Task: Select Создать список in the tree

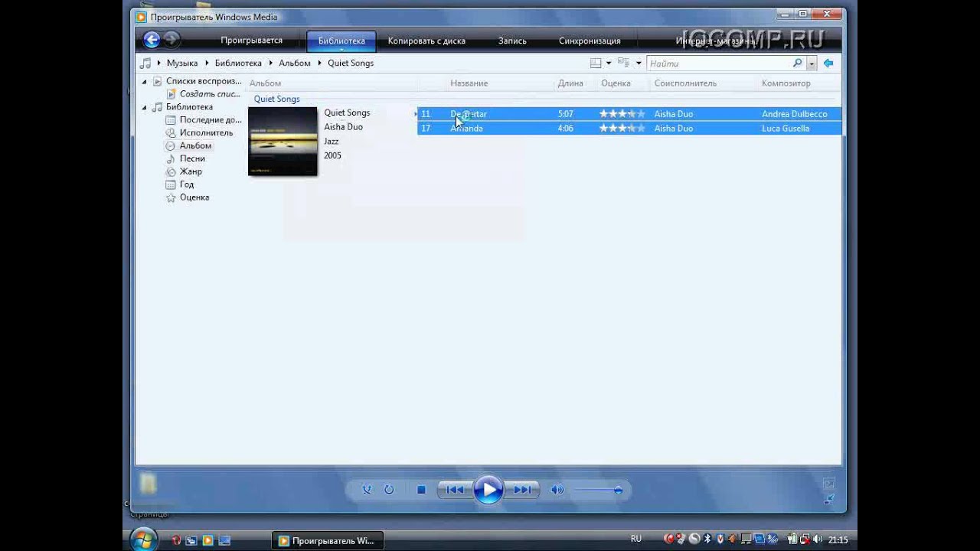Action: [x=210, y=94]
